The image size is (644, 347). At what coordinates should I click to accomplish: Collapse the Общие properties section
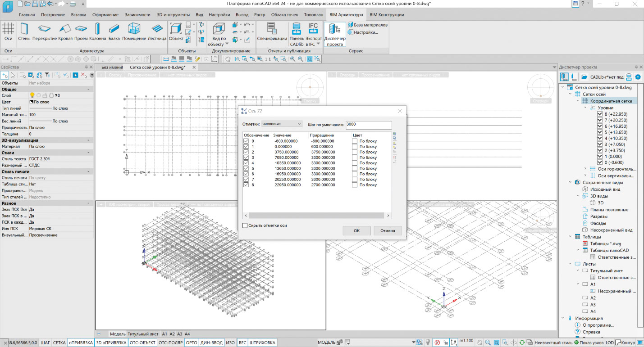tap(88, 90)
